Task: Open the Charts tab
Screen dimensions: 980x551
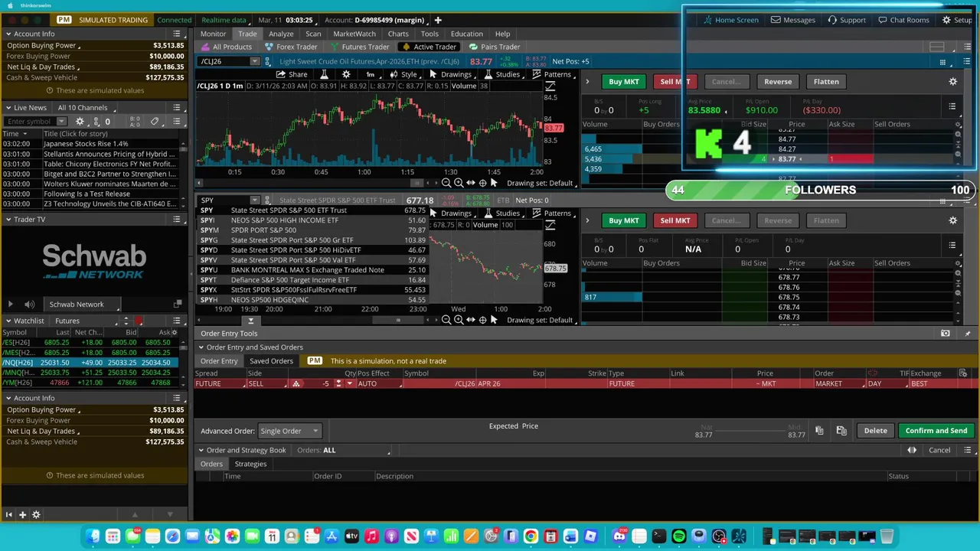Action: pyautogui.click(x=398, y=34)
